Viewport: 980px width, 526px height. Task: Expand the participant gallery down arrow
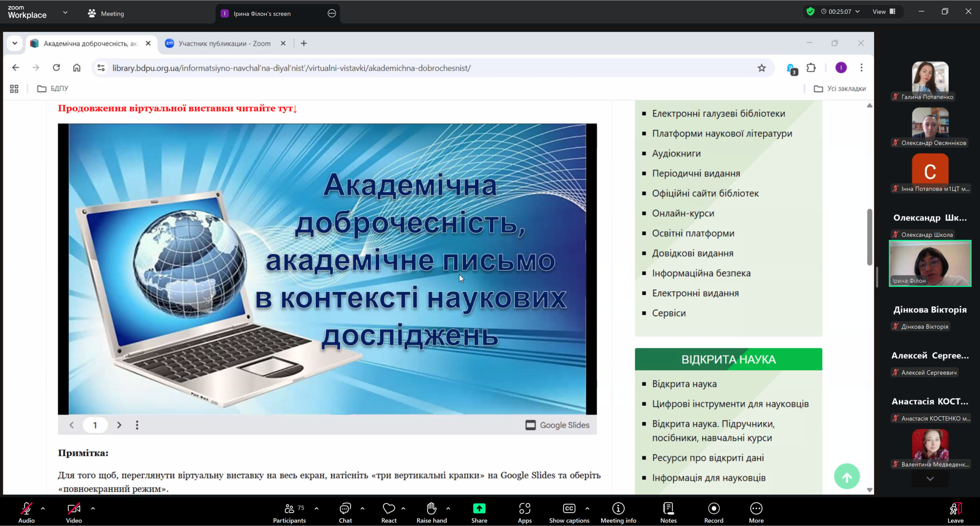pos(930,479)
